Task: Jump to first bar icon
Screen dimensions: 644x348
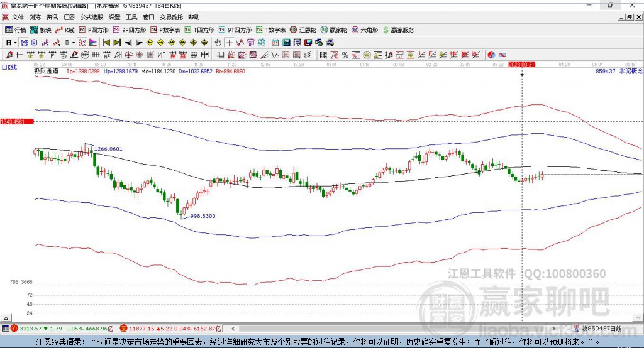Action: pos(106,43)
